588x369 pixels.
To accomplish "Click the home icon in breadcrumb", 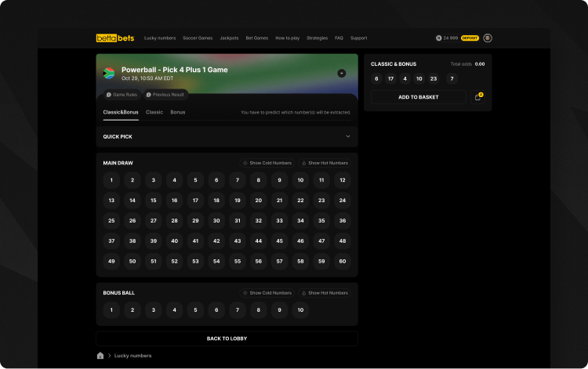I will [x=100, y=356].
